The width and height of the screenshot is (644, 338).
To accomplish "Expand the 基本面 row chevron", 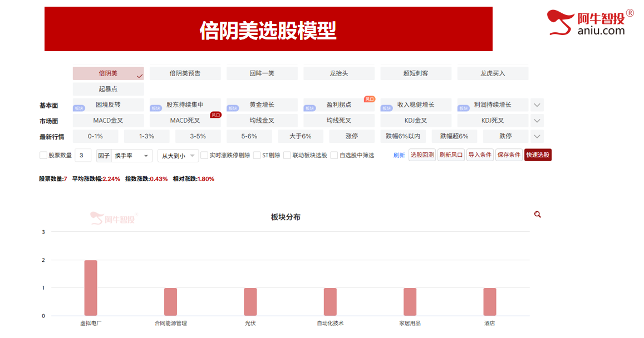I will [537, 105].
